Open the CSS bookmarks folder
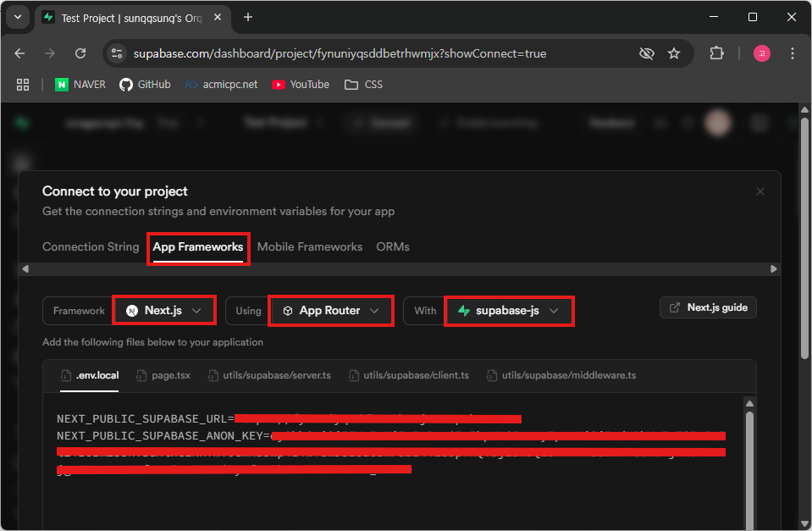This screenshot has height=531, width=812. pos(363,85)
